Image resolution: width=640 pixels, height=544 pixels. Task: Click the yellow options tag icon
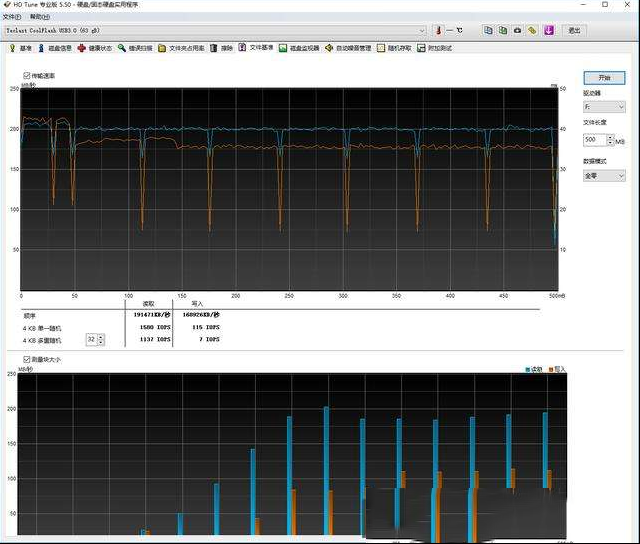pyautogui.click(x=533, y=30)
